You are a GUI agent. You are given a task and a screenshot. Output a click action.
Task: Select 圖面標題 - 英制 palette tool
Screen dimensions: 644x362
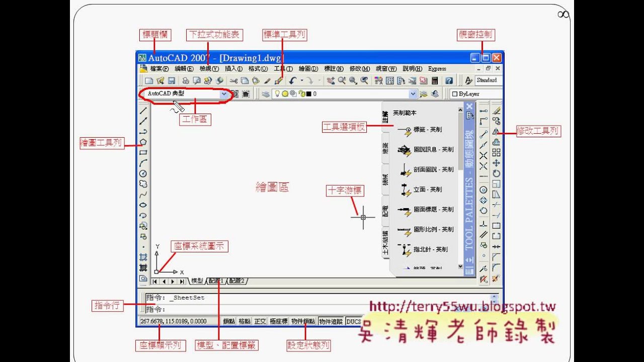click(425, 210)
